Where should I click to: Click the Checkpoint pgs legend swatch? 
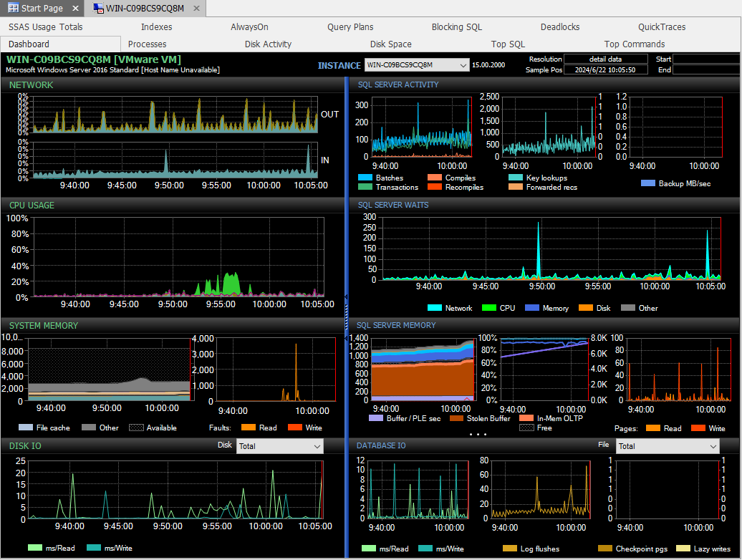605,549
